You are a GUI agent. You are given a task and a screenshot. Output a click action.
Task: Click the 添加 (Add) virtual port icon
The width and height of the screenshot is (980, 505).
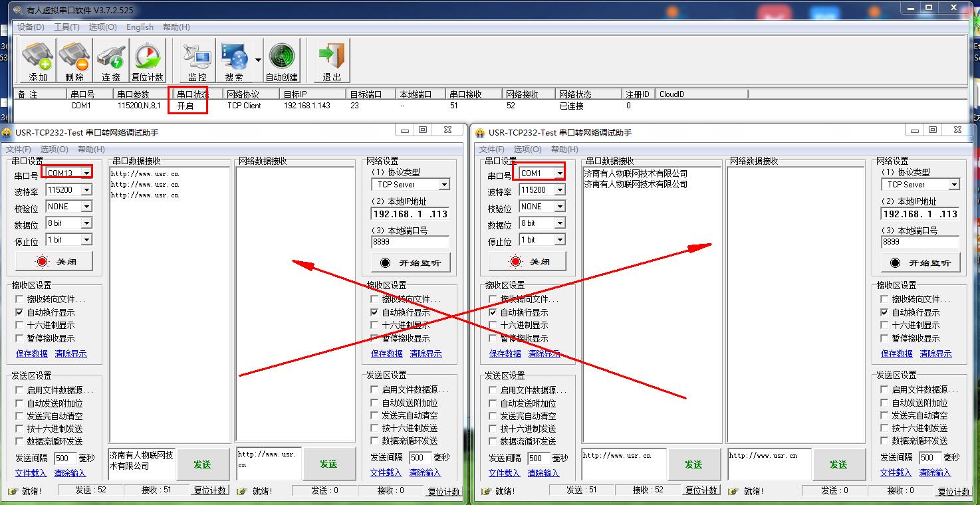coord(38,61)
